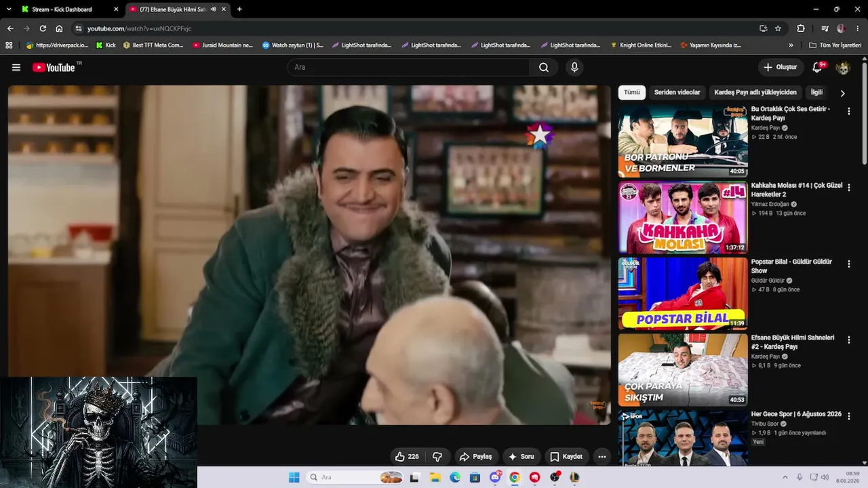Select the Tümü filter chip
Image resolution: width=868 pixels, height=488 pixels.
pos(632,92)
